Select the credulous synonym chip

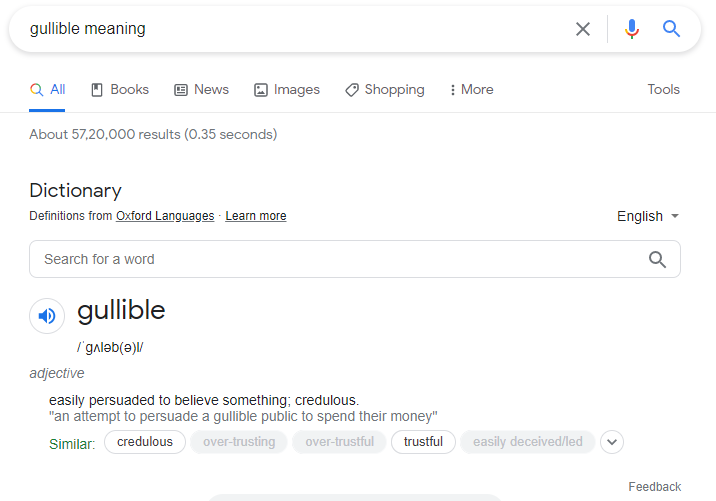145,442
